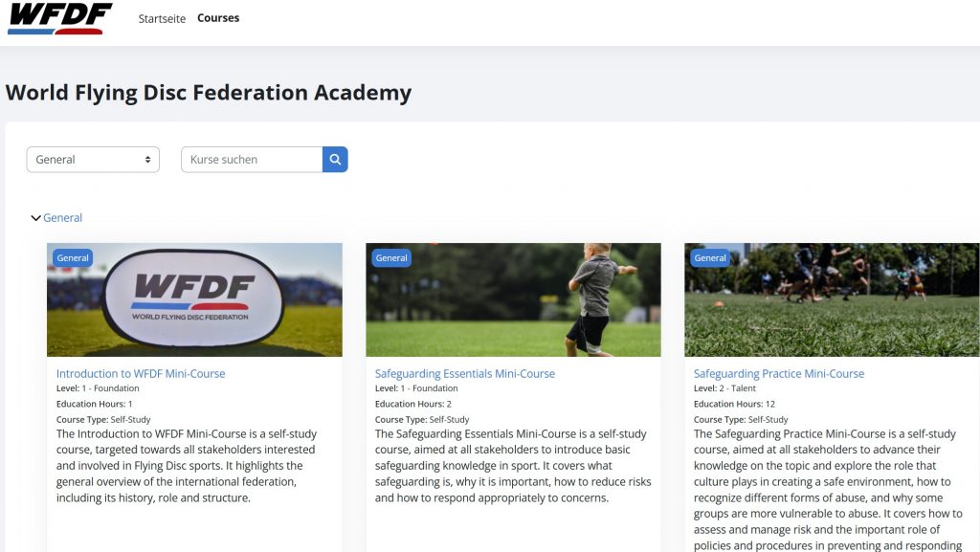Collapse the General section chevron

tap(35, 218)
